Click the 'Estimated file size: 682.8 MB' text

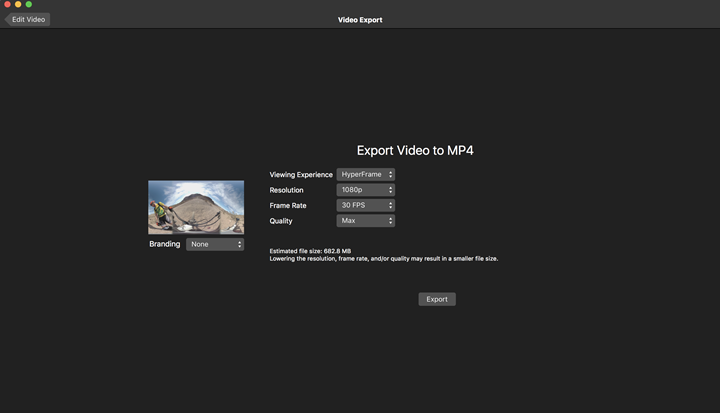pyautogui.click(x=310, y=251)
